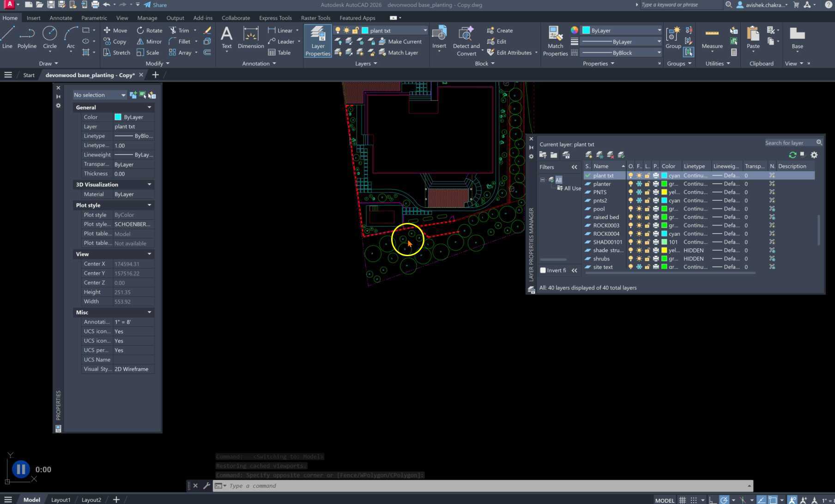This screenshot has width=835, height=504.
Task: Collapse the All filter tree node
Action: point(543,180)
